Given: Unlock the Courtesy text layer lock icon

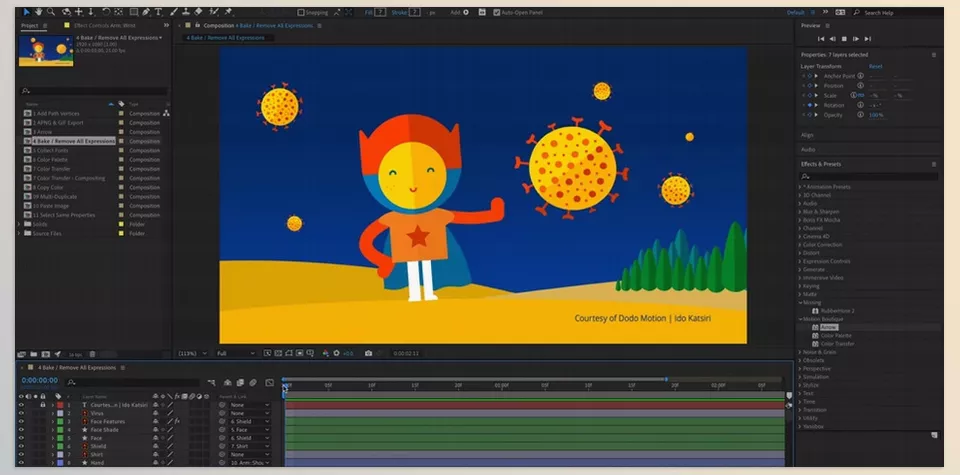Looking at the screenshot, I should pos(43,405).
